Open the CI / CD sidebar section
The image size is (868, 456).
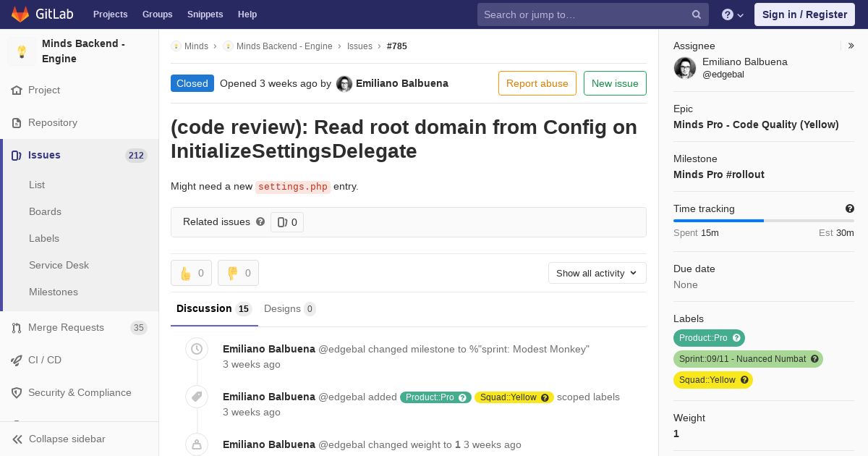[x=45, y=360]
